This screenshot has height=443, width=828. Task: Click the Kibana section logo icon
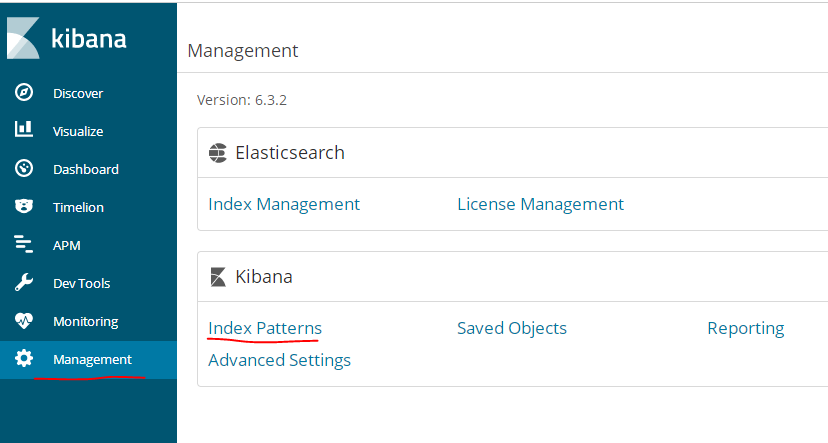(x=218, y=277)
